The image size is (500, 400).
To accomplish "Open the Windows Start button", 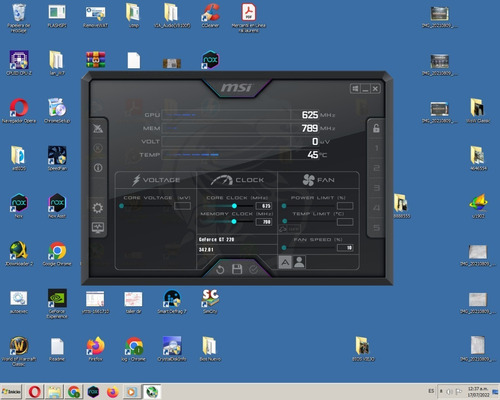I will point(11,391).
